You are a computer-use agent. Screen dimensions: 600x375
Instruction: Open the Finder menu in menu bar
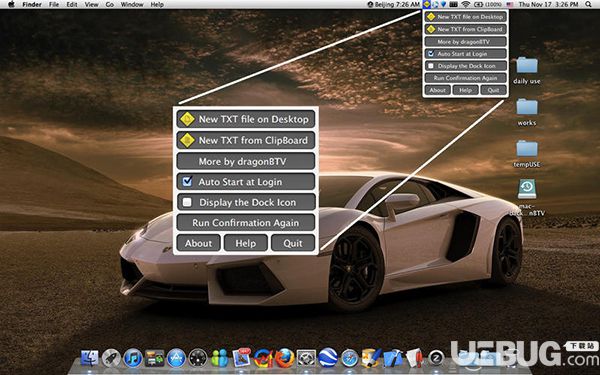[x=32, y=5]
